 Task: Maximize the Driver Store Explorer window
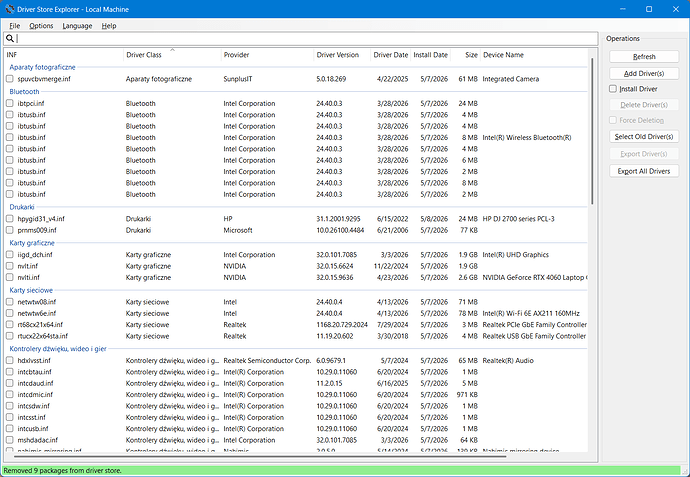(649, 9)
